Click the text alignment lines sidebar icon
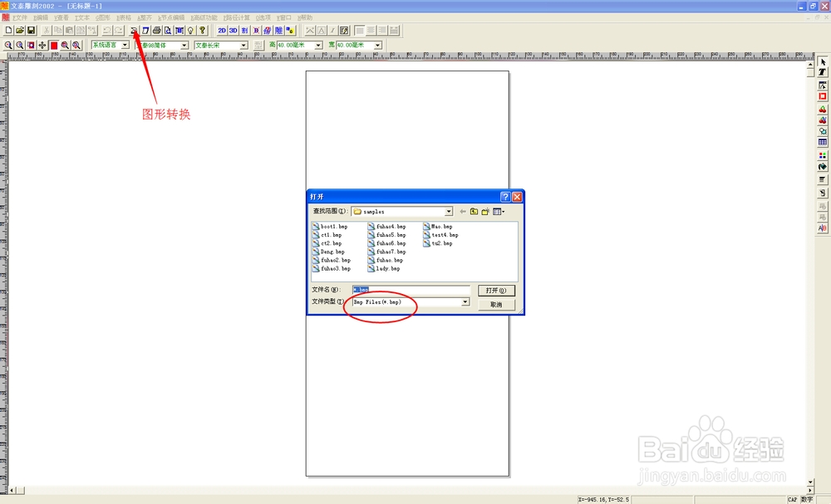The width and height of the screenshot is (831, 504). (x=823, y=180)
